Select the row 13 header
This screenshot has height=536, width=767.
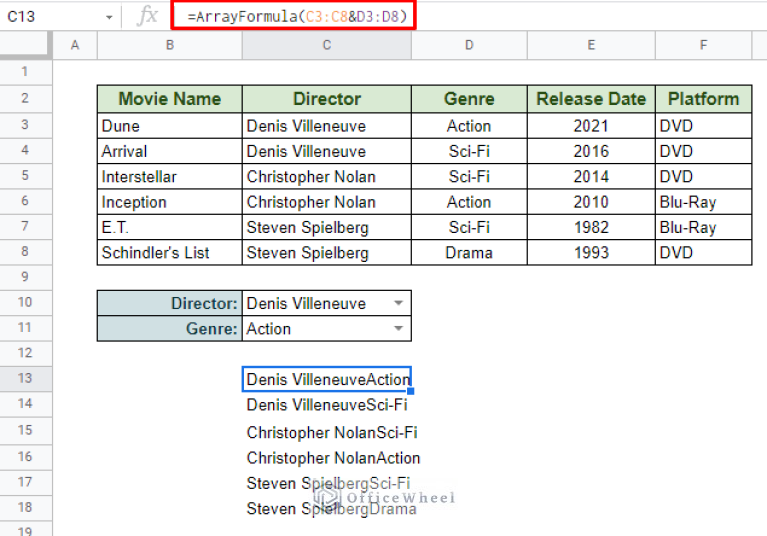(25, 379)
